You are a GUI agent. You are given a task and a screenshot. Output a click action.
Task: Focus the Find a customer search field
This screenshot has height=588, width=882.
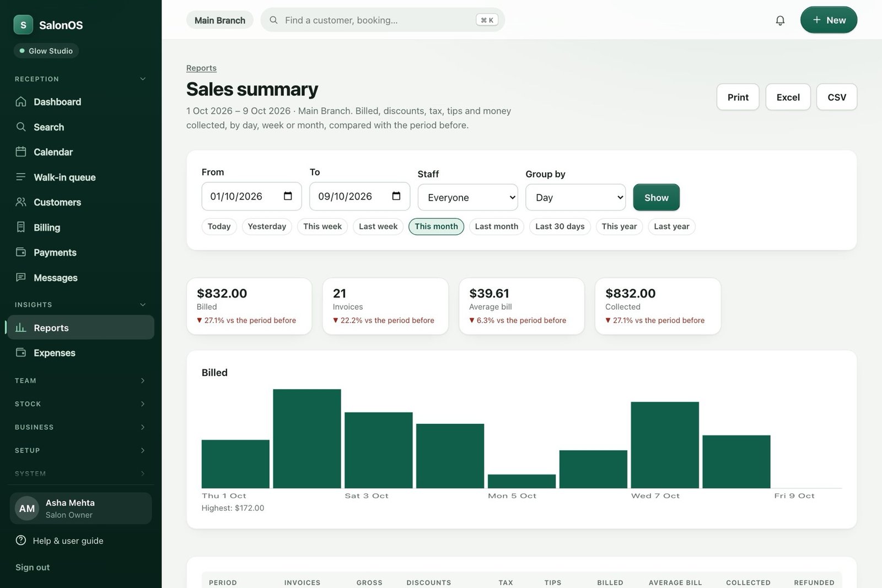click(383, 20)
